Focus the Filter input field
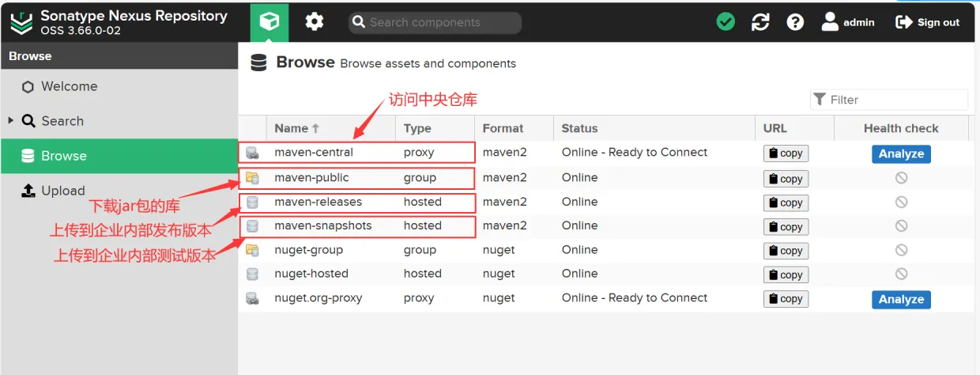This screenshot has width=980, height=375. point(889,100)
